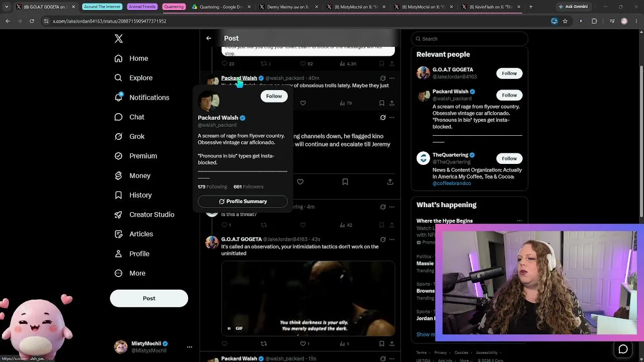Viewport: 644px width, 362px height.
Task: Switch to the Animal Friends tab group
Action: 142,7
